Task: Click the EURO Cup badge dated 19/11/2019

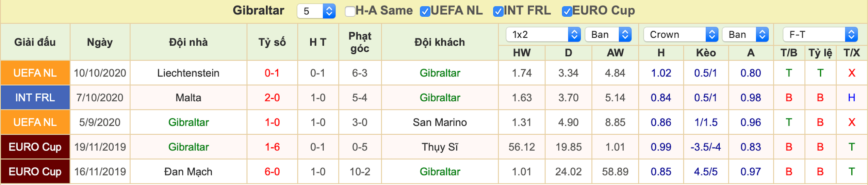Action: point(35,147)
